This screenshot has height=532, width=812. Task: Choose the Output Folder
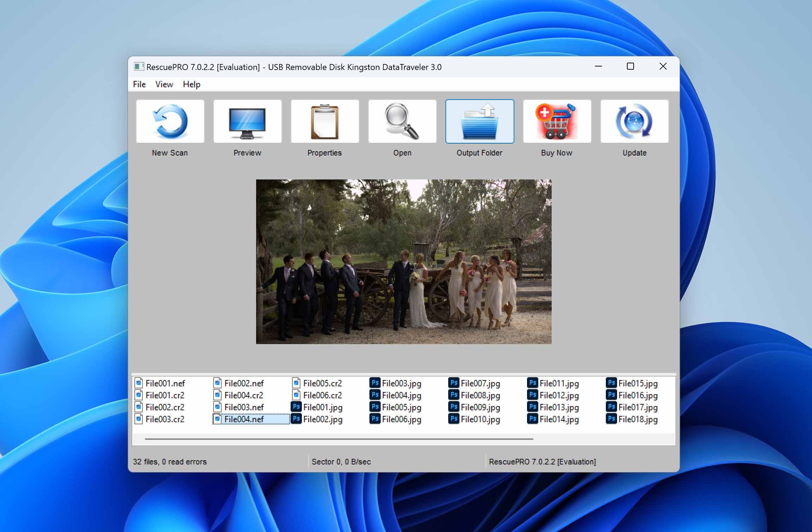click(480, 121)
